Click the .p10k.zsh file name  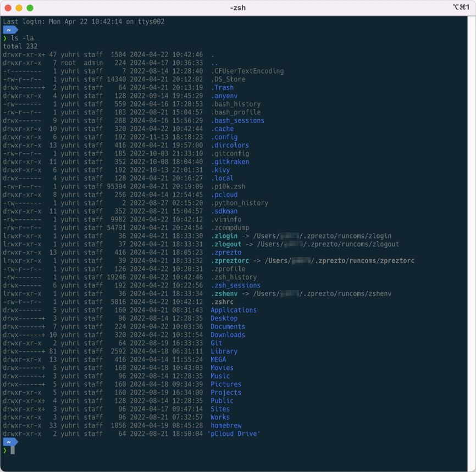[228, 186]
